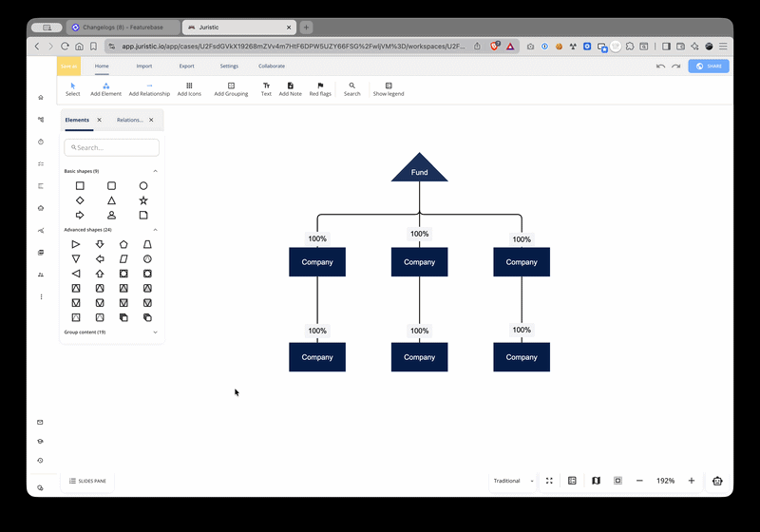The image size is (760, 532).
Task: Open the Traditional layout dropdown
Action: 513,481
